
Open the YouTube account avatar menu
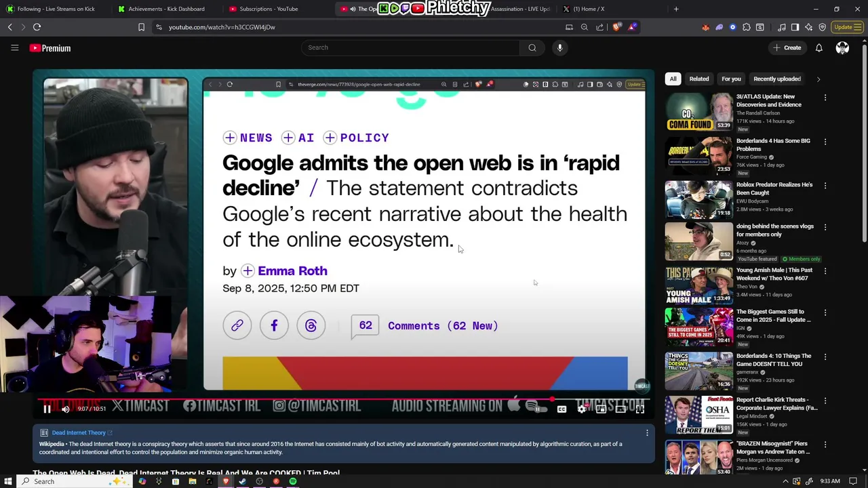[x=842, y=47]
